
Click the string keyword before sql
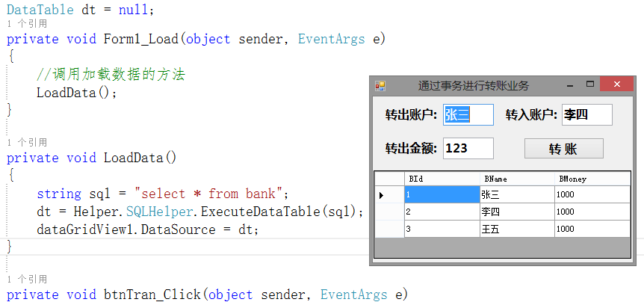click(x=59, y=194)
